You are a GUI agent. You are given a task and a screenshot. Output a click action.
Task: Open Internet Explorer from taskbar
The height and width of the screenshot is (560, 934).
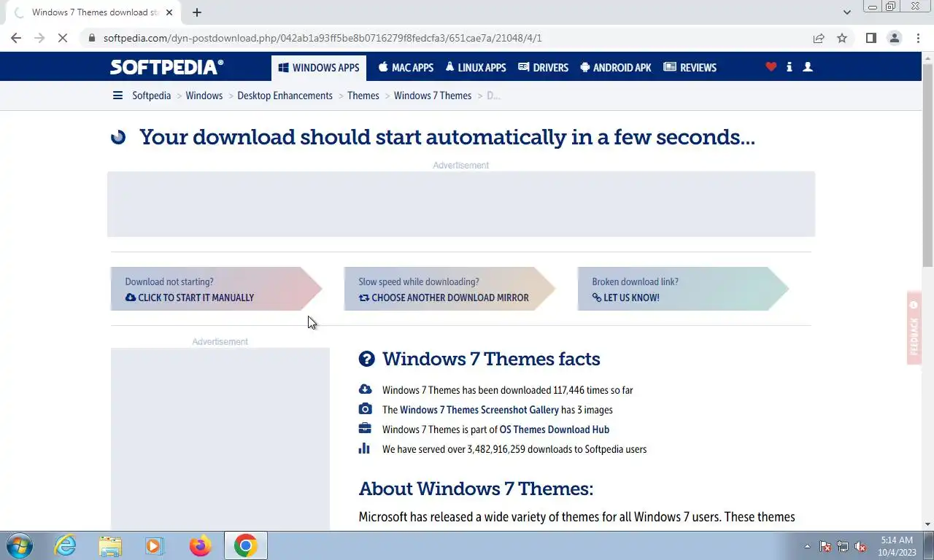point(66,545)
